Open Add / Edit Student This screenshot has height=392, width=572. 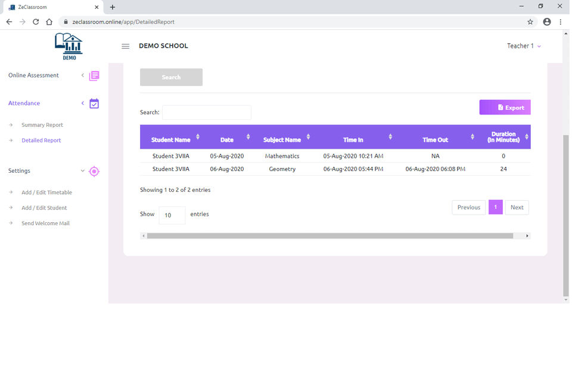pyautogui.click(x=44, y=208)
